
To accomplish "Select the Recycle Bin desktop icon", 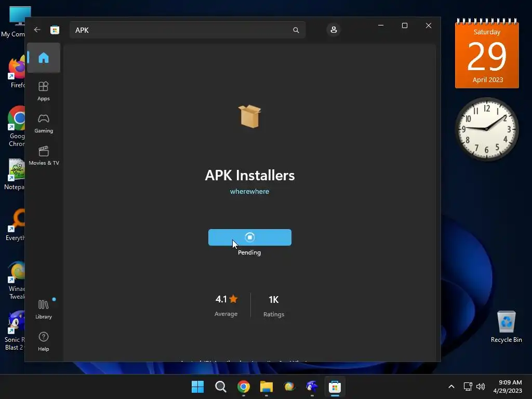I will 506,327.
